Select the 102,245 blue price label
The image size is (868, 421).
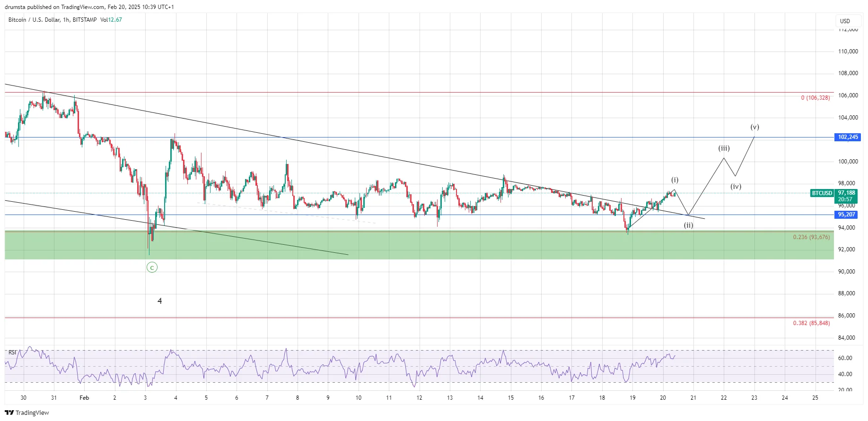coord(848,137)
